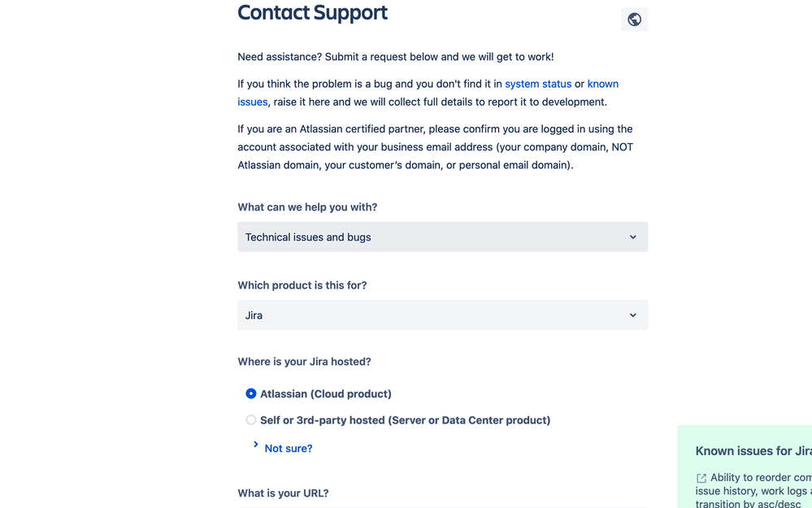Expand the chevron beside Not sure?
Screen dimensions: 812x508
tap(255, 445)
